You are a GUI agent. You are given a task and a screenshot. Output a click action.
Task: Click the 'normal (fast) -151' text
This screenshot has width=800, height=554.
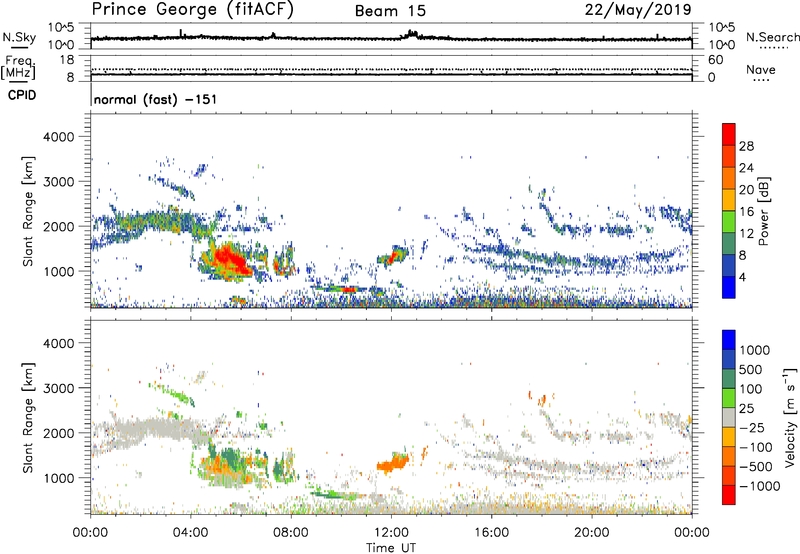[155, 99]
